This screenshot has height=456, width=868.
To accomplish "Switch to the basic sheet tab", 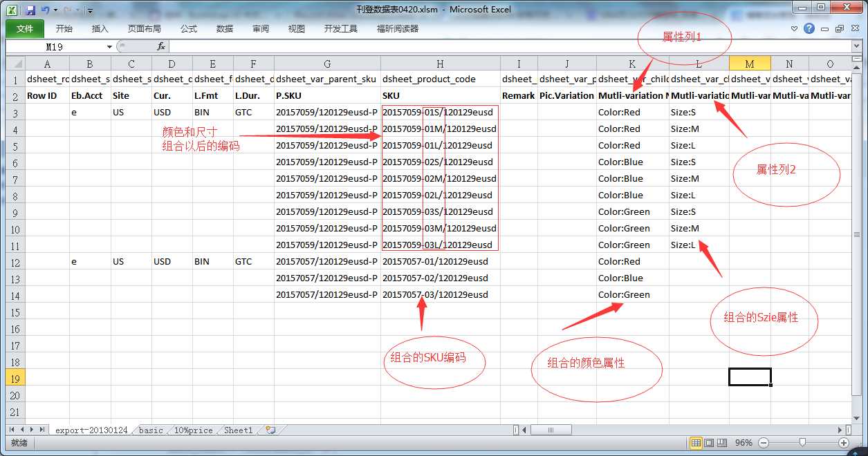I will pos(151,430).
